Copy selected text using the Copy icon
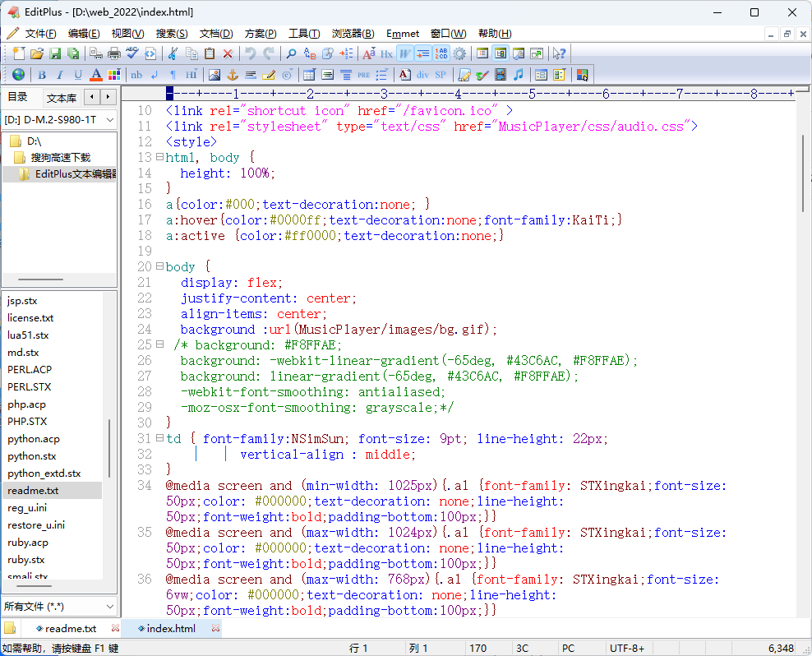812x656 pixels. point(191,53)
